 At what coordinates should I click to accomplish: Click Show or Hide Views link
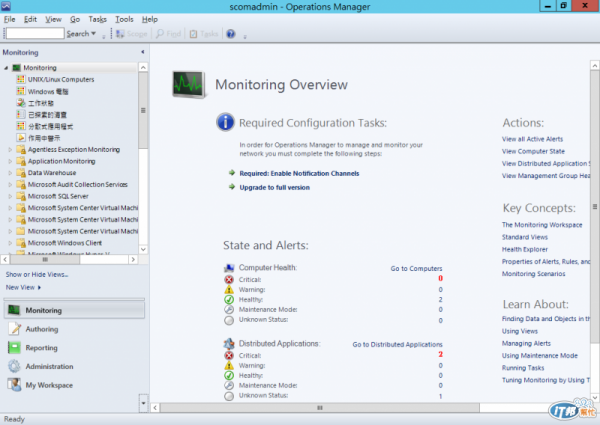37,274
